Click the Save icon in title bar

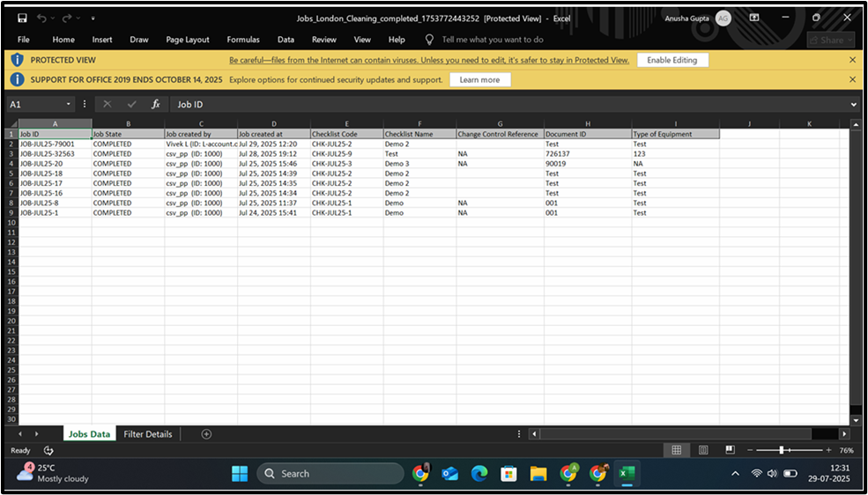pos(22,18)
